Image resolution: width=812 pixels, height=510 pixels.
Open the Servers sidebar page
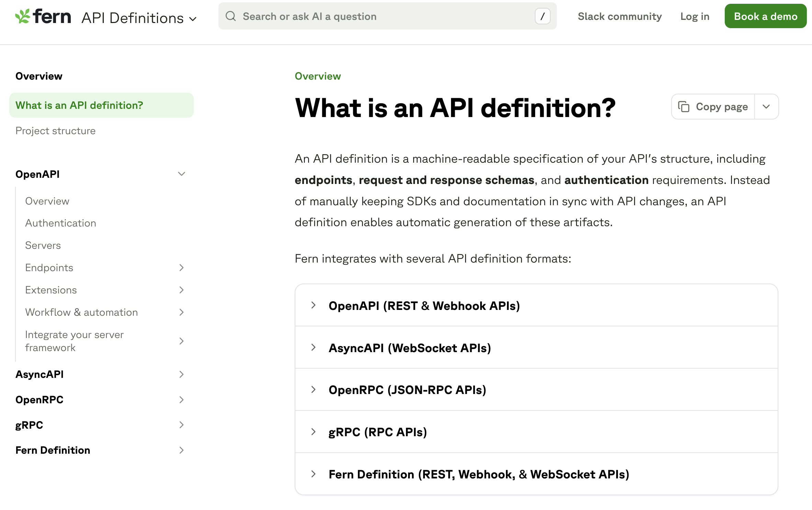[43, 245]
